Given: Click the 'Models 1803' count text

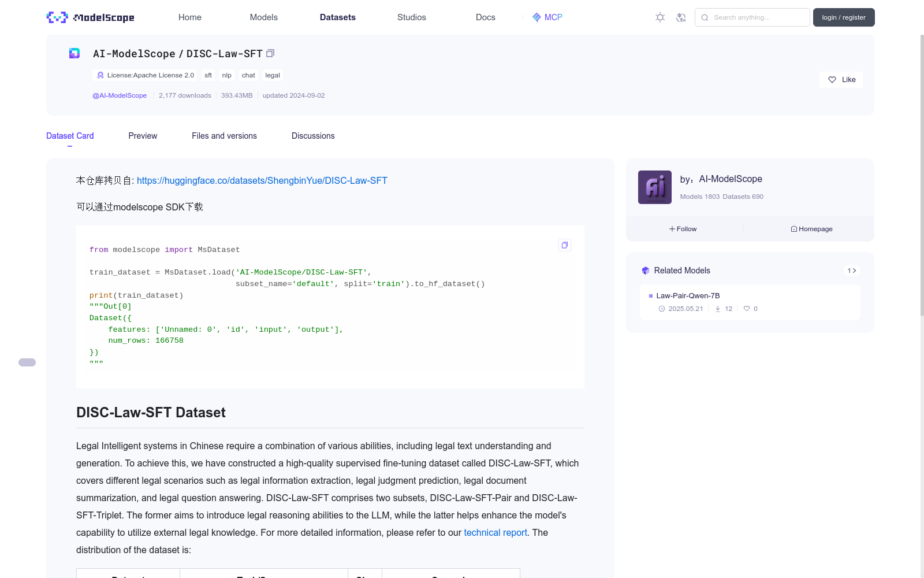Looking at the screenshot, I should (x=700, y=197).
